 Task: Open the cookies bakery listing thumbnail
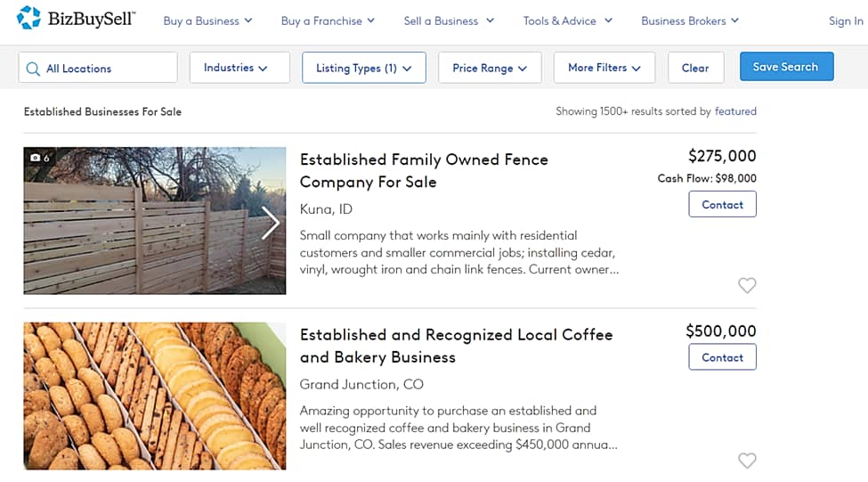click(x=154, y=396)
